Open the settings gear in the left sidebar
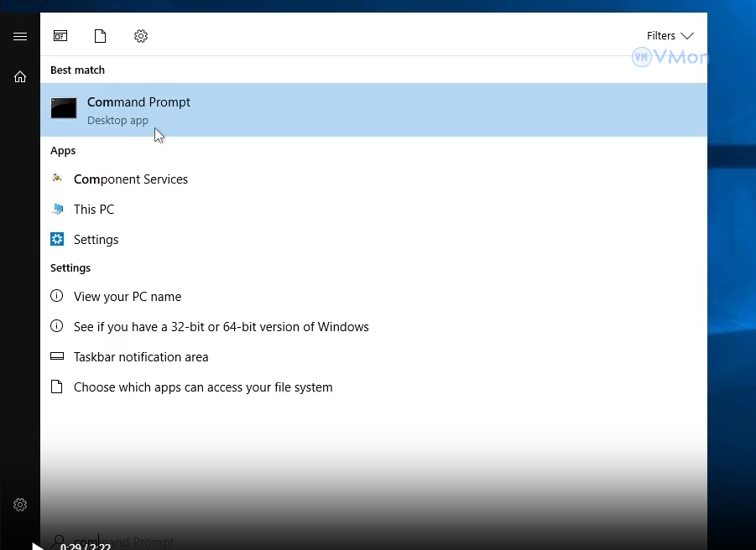Viewport: 756px width, 550px height. pos(20,505)
